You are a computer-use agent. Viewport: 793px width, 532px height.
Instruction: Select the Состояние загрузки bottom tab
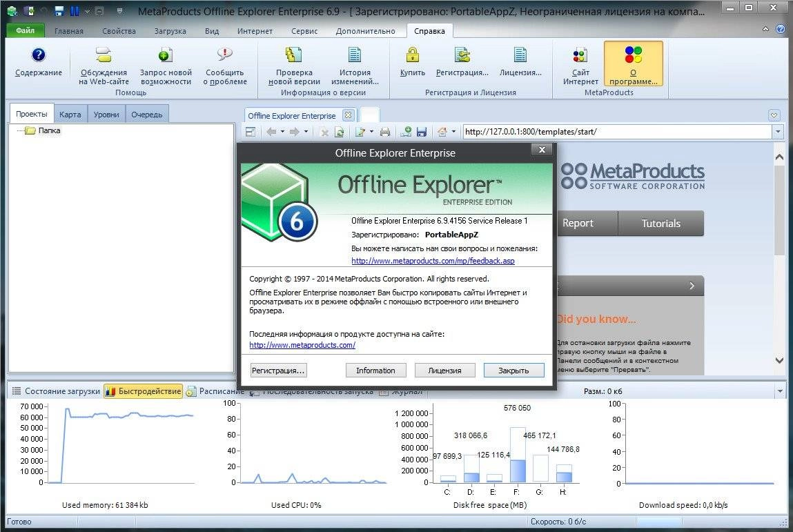point(56,391)
